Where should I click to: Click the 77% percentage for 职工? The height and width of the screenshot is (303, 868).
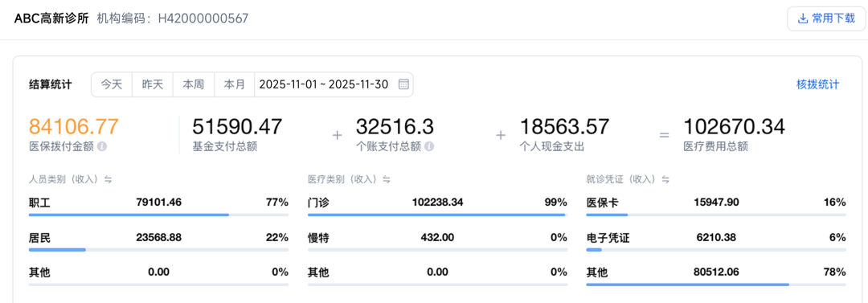pyautogui.click(x=277, y=203)
